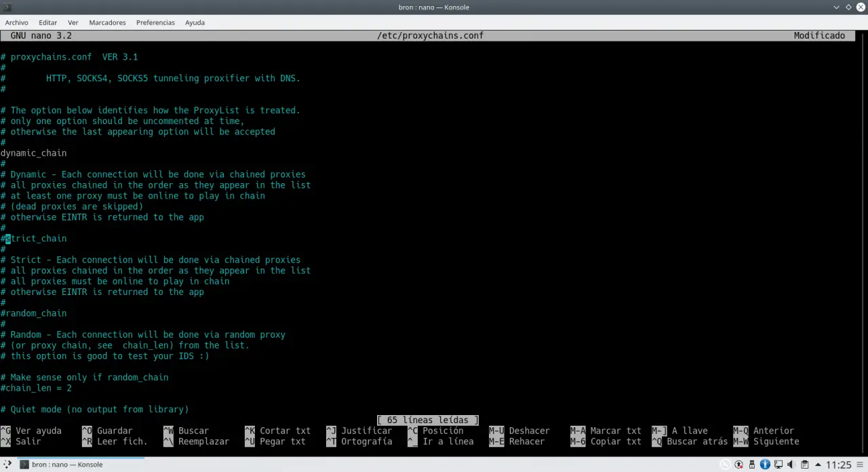Click "Guardar" in nano's shortcut bar

[114, 431]
